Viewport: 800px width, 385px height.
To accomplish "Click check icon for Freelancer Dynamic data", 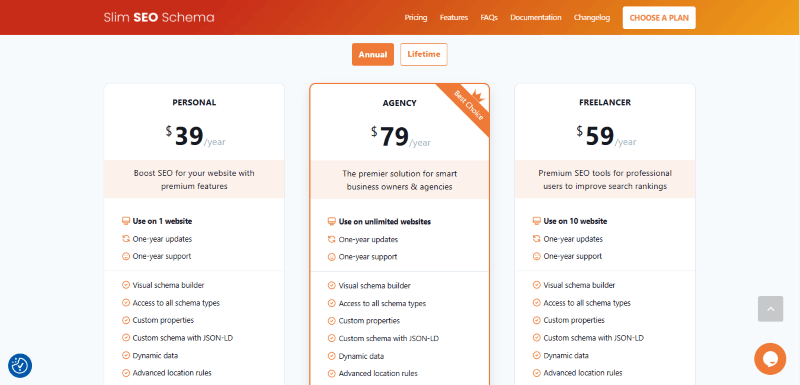I will click(537, 355).
